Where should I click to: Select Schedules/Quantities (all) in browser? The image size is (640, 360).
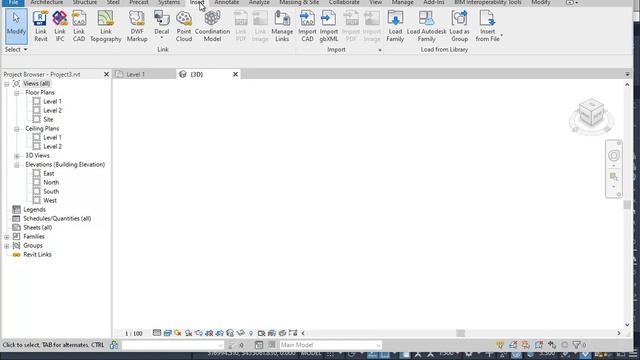click(57, 218)
